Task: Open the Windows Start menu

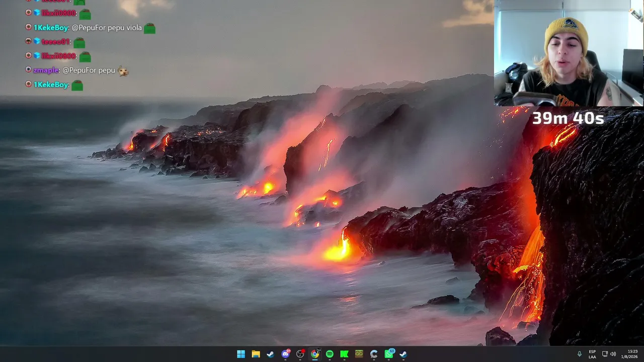Action: coord(241,354)
